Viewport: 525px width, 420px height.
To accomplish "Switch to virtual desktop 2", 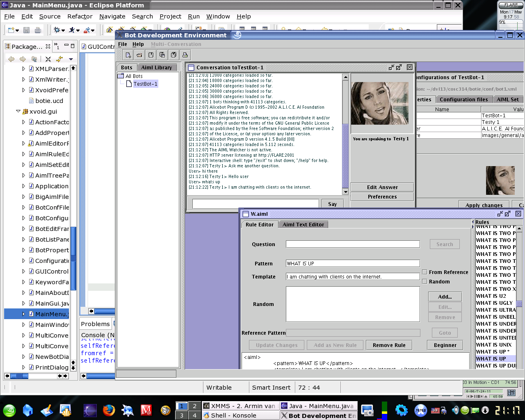I will (x=194, y=406).
